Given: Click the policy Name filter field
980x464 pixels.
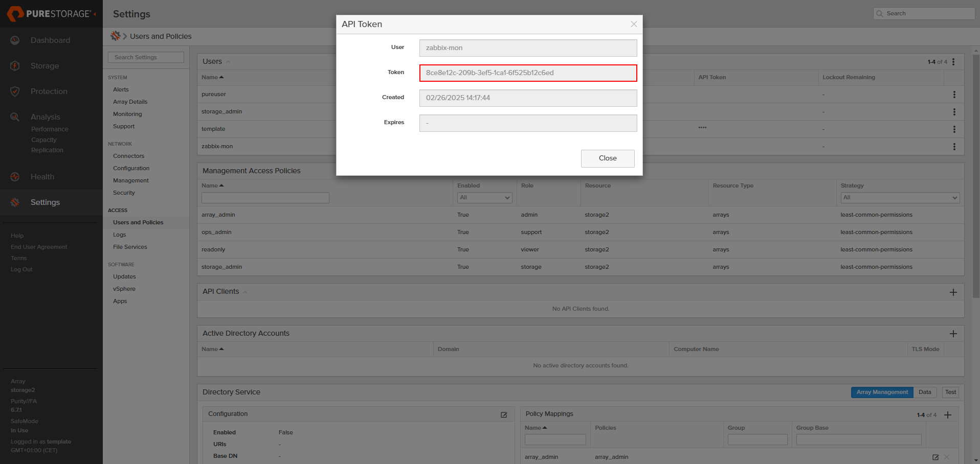Looking at the screenshot, I should click(265, 198).
